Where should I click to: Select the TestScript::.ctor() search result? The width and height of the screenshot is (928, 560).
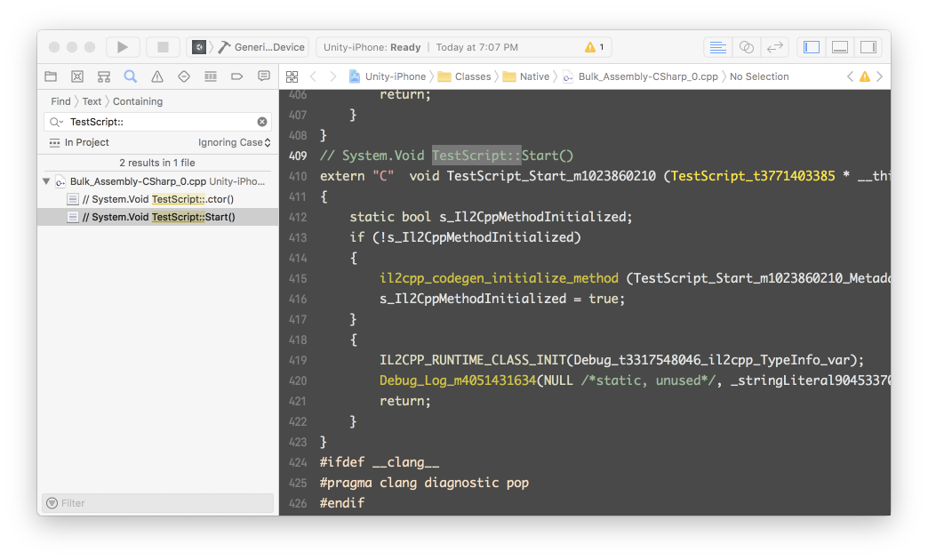click(157, 199)
